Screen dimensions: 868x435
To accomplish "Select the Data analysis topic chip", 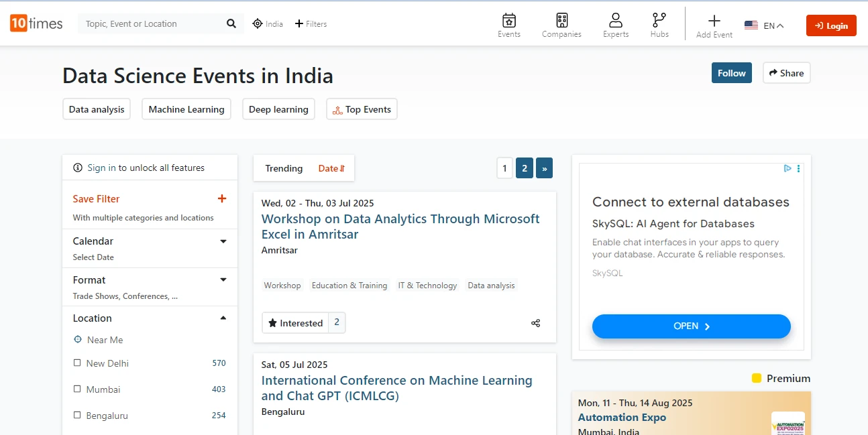I will pyautogui.click(x=97, y=109).
